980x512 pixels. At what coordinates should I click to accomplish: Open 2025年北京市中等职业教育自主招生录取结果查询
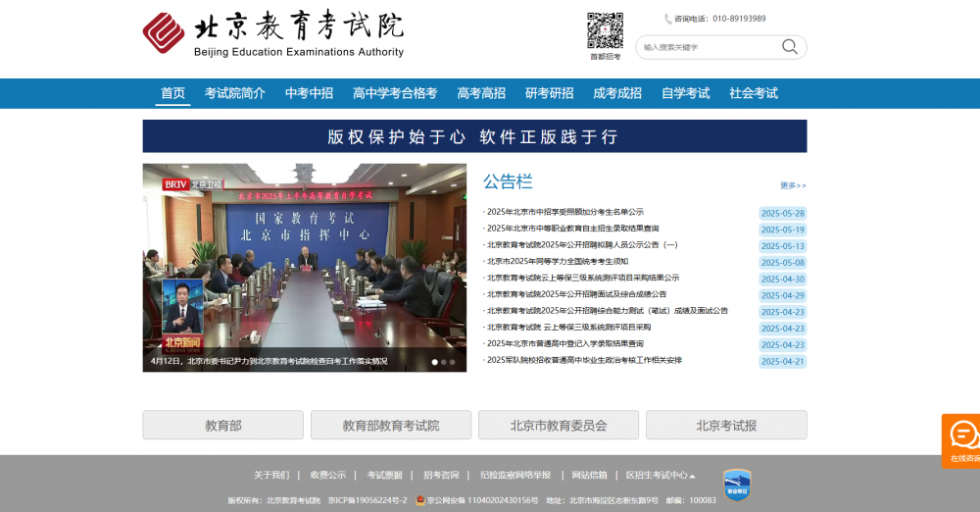(x=572, y=229)
